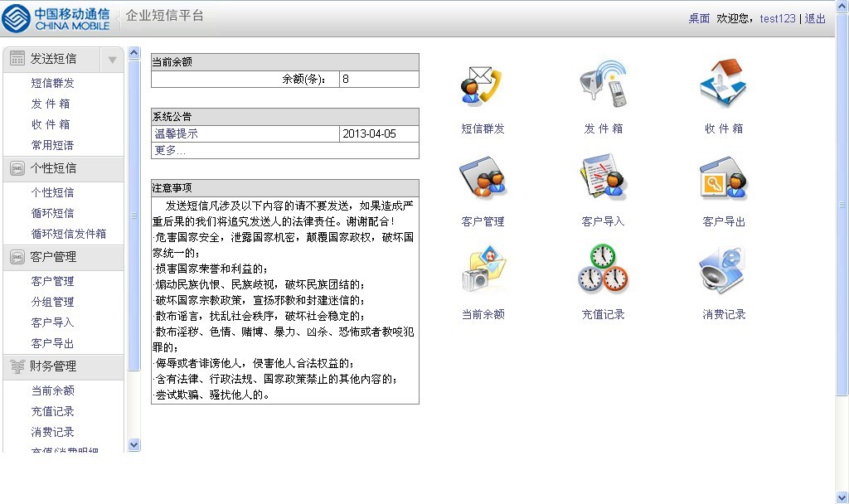Open the 收件箱 house icon
This screenshot has width=849, height=504.
pos(723,84)
